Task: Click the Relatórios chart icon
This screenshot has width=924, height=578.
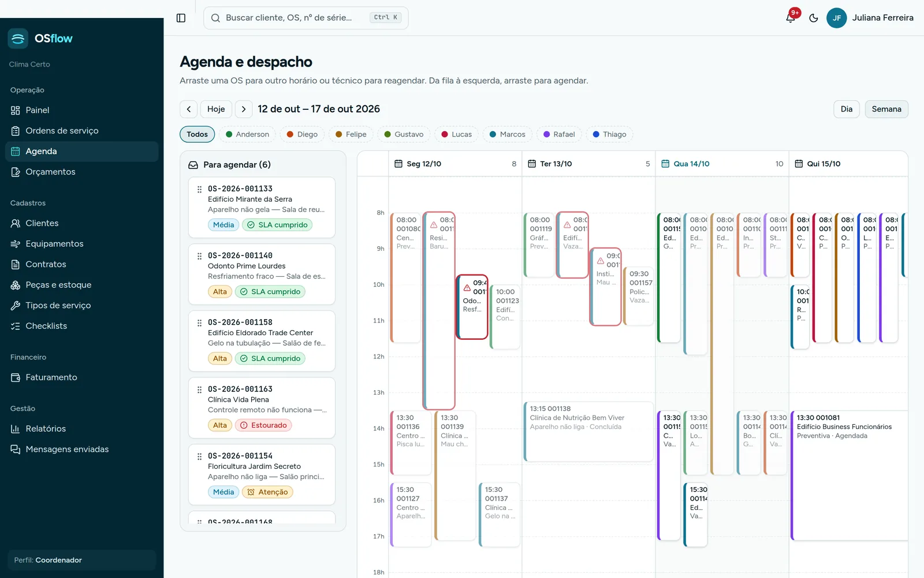Action: pyautogui.click(x=16, y=429)
